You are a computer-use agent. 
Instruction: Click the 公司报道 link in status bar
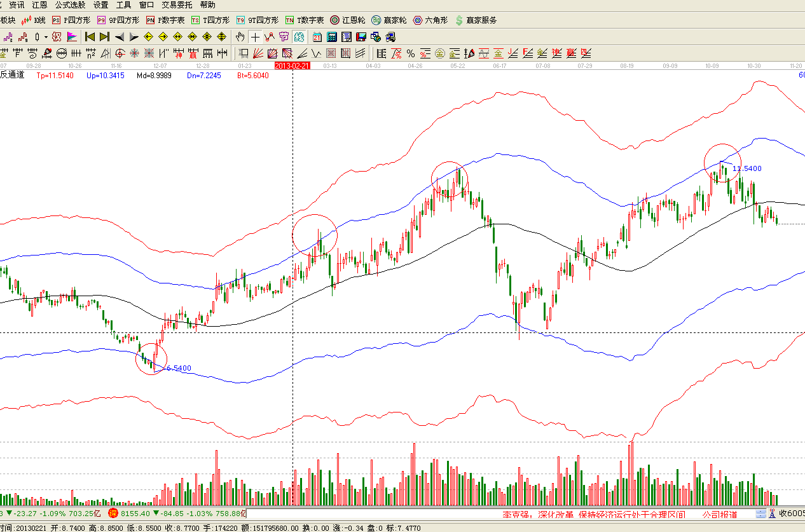pyautogui.click(x=719, y=514)
